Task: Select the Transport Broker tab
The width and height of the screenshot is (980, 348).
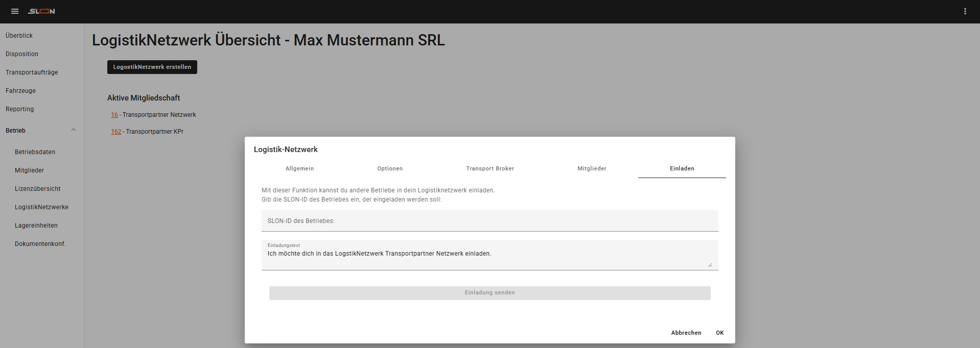Action: 489,168
